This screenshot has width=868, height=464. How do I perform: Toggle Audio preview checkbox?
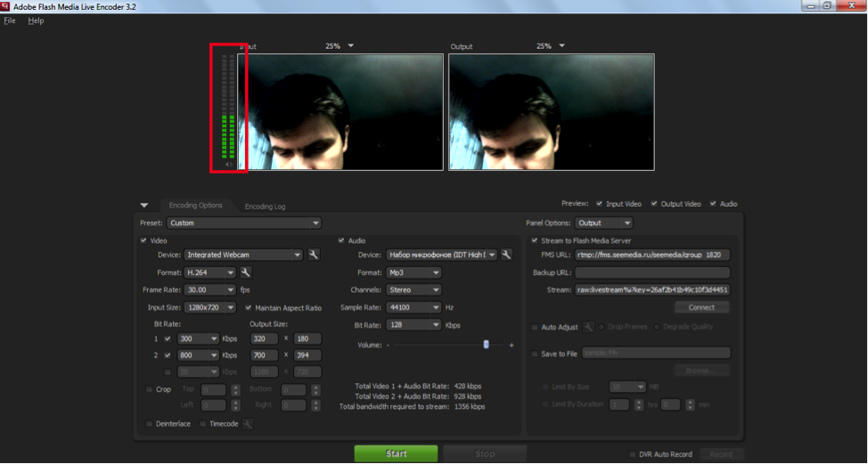click(x=713, y=204)
